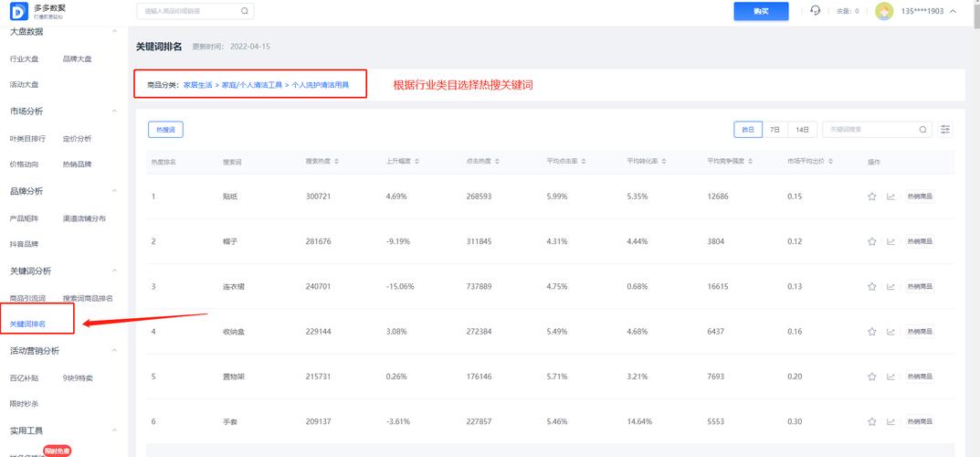Collapse the 市场分析 sidebar section
Screen dimensions: 980x457
(x=114, y=112)
